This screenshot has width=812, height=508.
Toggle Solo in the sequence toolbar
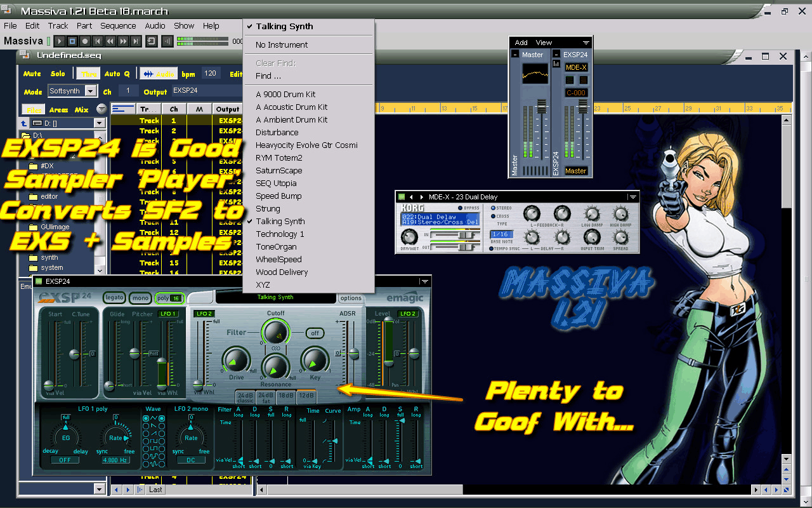(x=58, y=74)
